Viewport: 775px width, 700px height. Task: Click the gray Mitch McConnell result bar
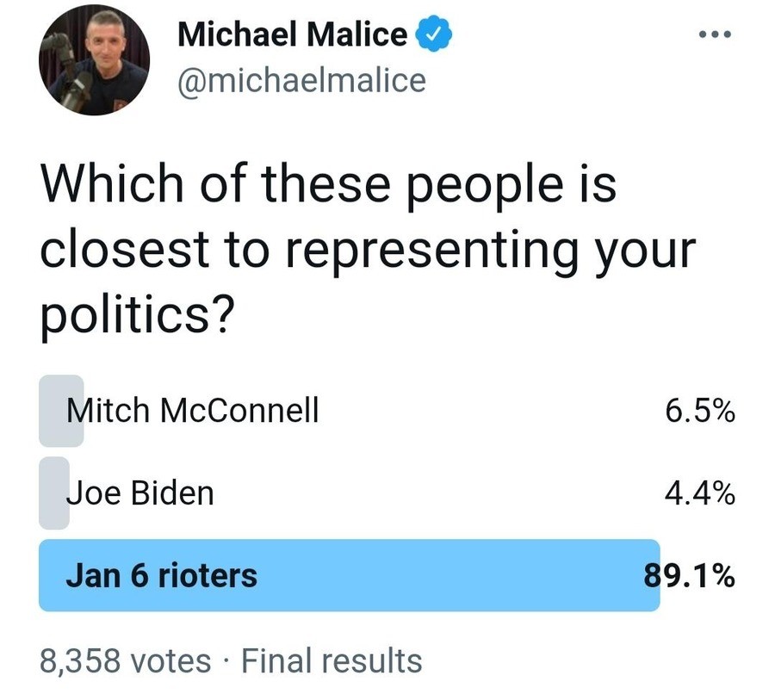(61, 411)
